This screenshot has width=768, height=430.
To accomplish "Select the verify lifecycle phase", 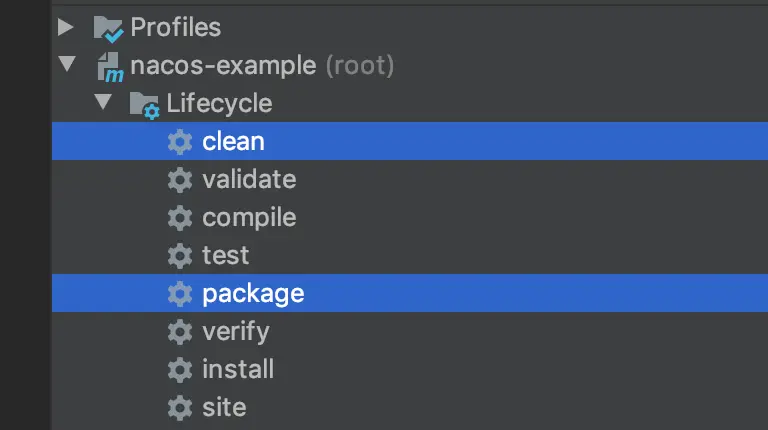I will pos(235,331).
